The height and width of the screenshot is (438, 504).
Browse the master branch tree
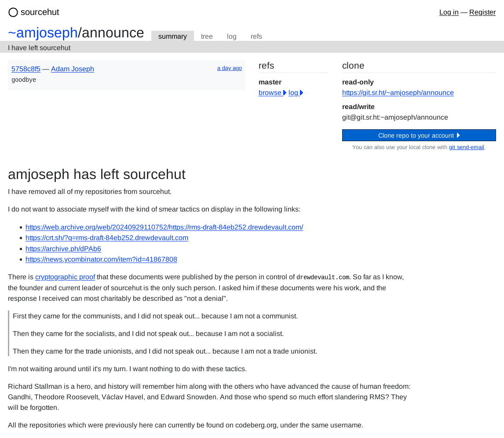272,93
